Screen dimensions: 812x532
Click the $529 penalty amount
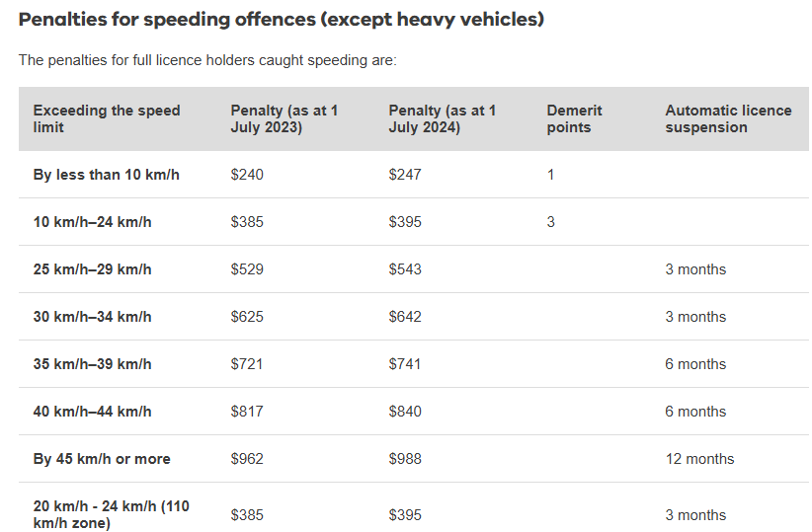coord(247,269)
